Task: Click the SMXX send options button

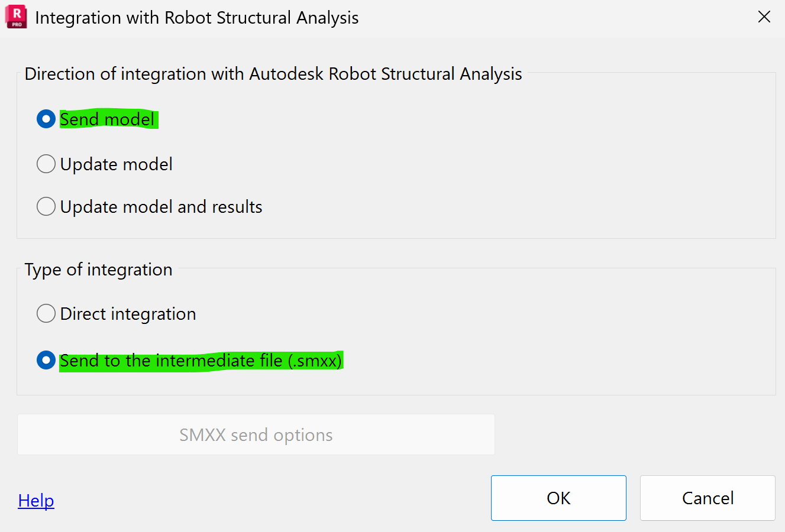Action: 256,434
